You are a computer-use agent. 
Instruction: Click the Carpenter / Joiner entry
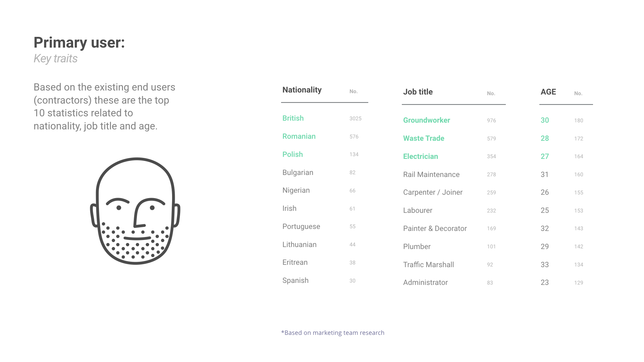tap(433, 192)
